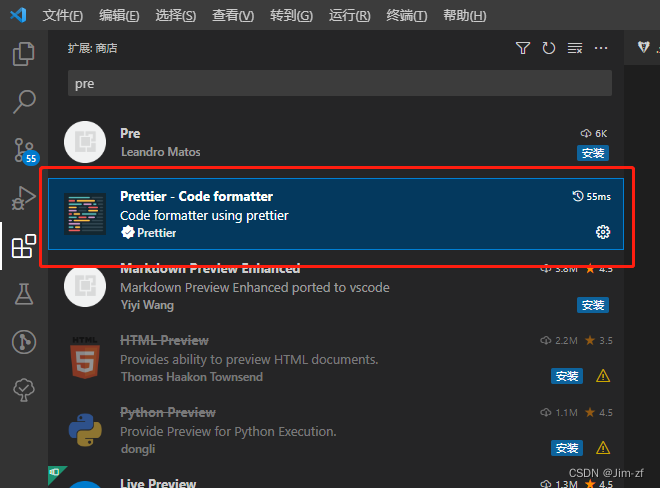Open the Search view in activity bar
The height and width of the screenshot is (488, 660).
point(24,101)
